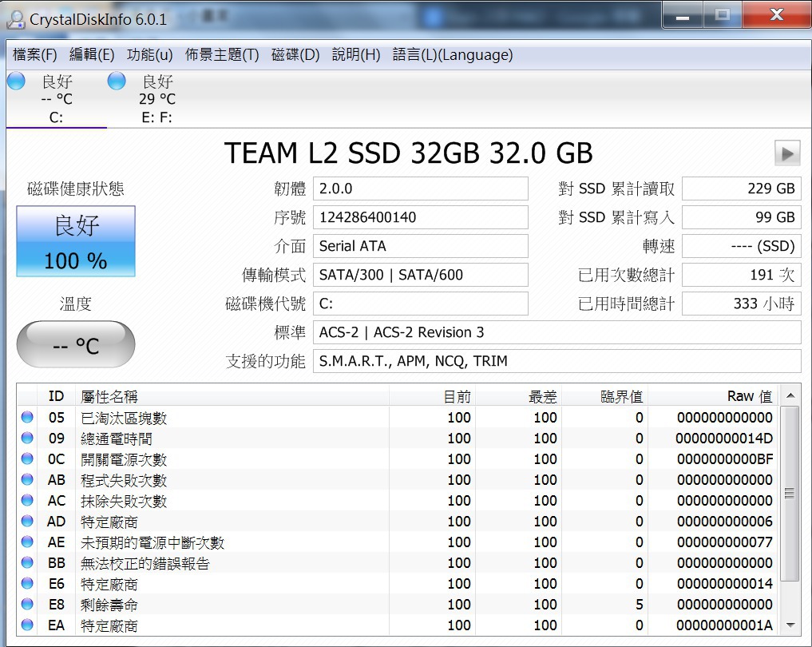The height and width of the screenshot is (647, 812).
Task: Select the 未預期的電源中斷次數 attribute row
Action: pos(398,542)
